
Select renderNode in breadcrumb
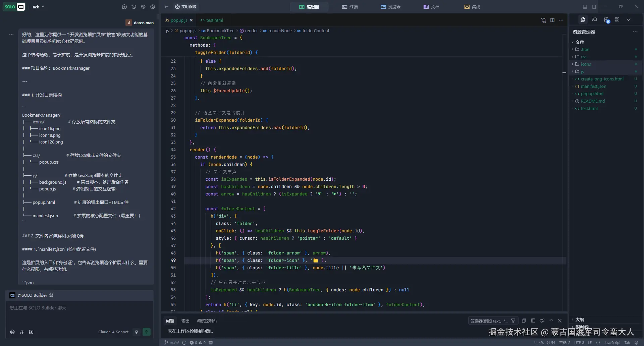pos(277,31)
